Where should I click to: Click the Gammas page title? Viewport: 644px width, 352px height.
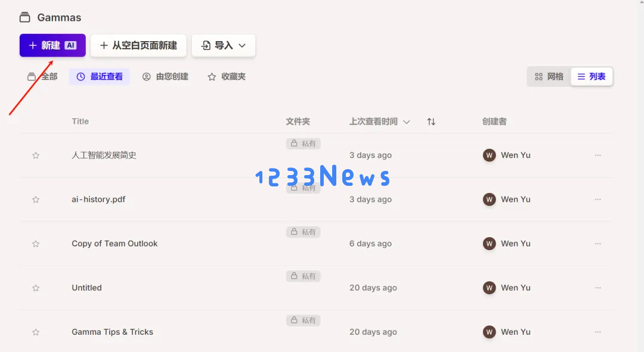click(59, 18)
